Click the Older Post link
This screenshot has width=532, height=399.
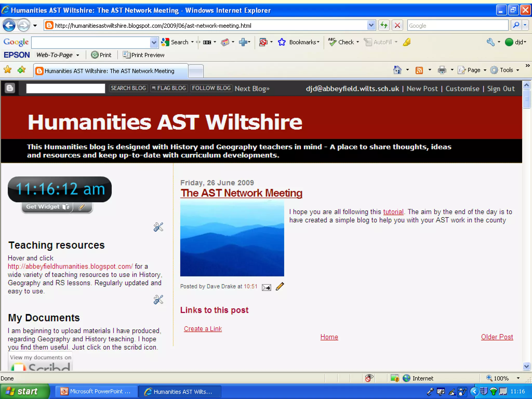[x=497, y=337]
